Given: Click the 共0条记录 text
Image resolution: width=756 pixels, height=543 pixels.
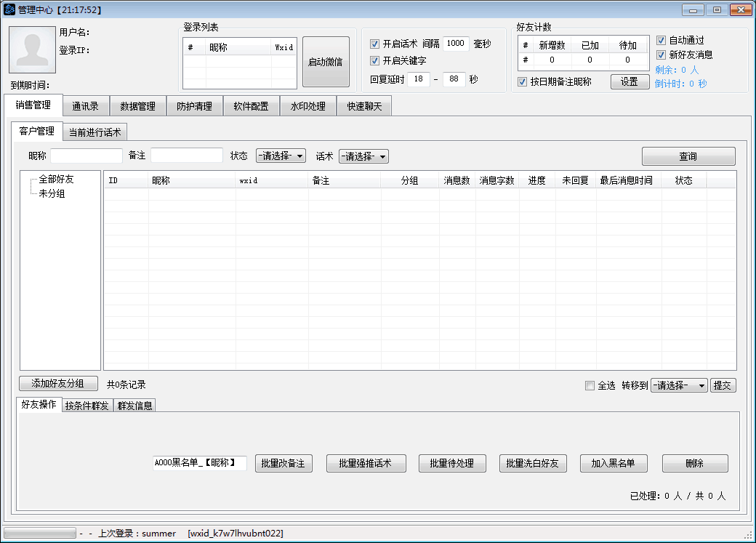Looking at the screenshot, I should [126, 385].
